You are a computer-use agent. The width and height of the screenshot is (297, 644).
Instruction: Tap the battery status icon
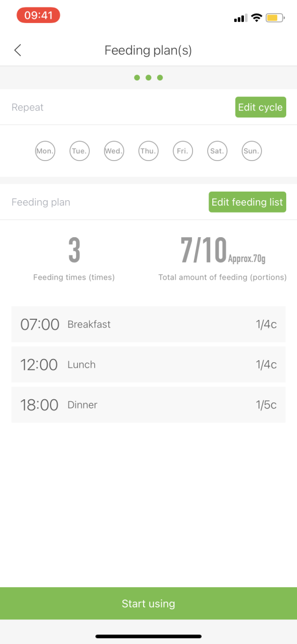(274, 18)
